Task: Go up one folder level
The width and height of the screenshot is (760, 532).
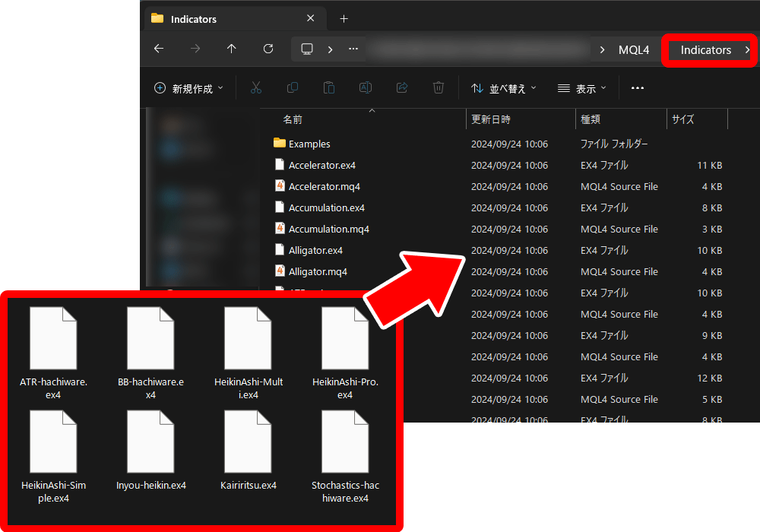Action: (232, 49)
